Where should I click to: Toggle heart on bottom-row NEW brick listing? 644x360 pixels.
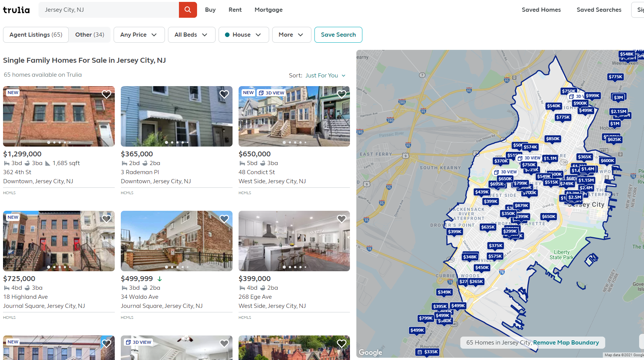(x=106, y=343)
